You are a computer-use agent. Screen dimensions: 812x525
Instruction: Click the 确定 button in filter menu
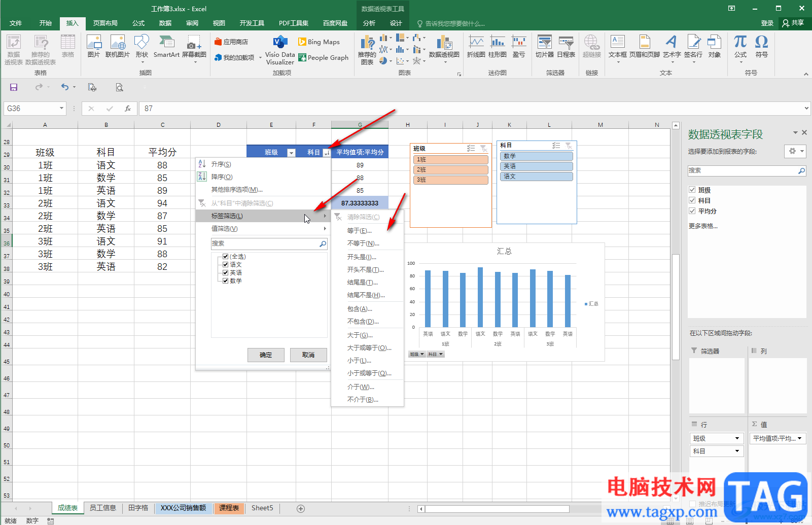[266, 355]
